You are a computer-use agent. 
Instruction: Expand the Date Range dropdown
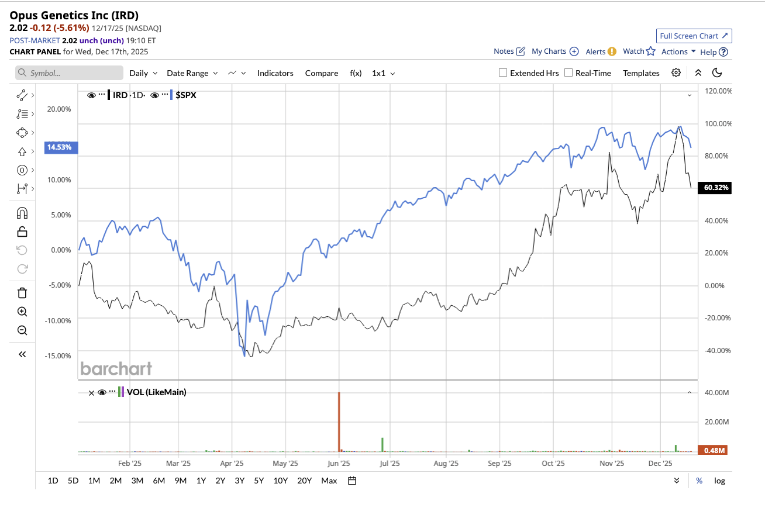(x=192, y=73)
